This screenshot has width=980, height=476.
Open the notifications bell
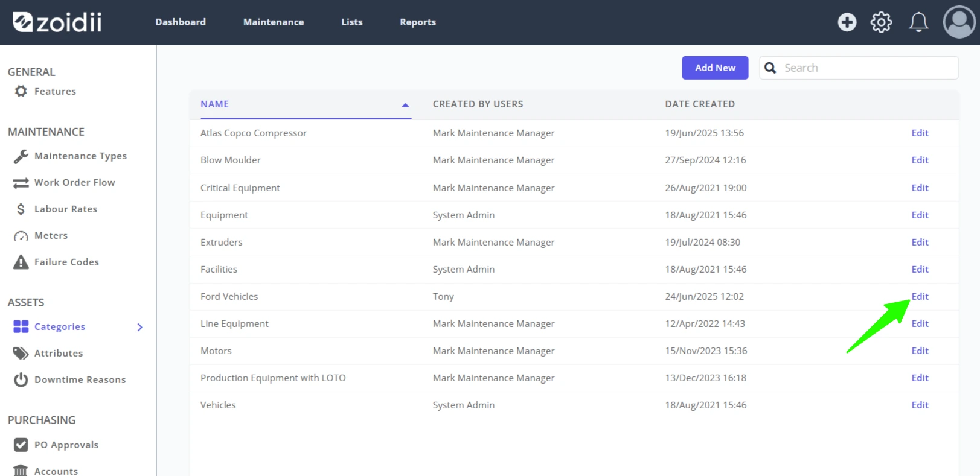click(918, 22)
